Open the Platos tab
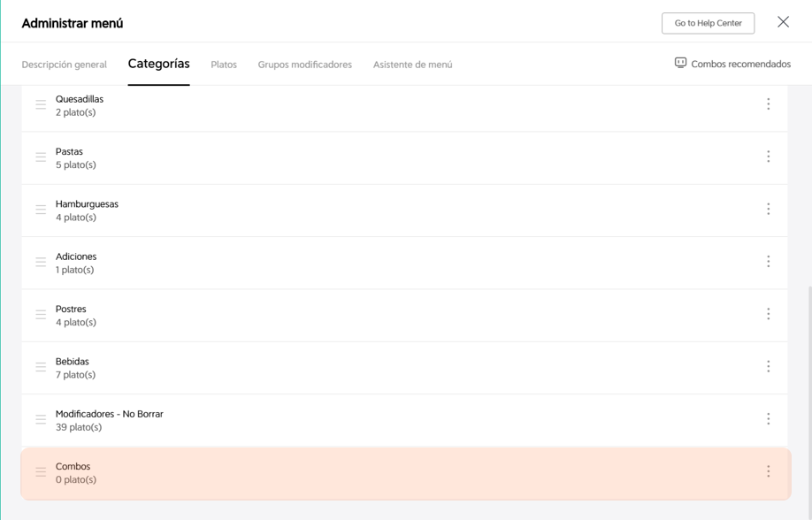This screenshot has width=812, height=520. (x=224, y=65)
